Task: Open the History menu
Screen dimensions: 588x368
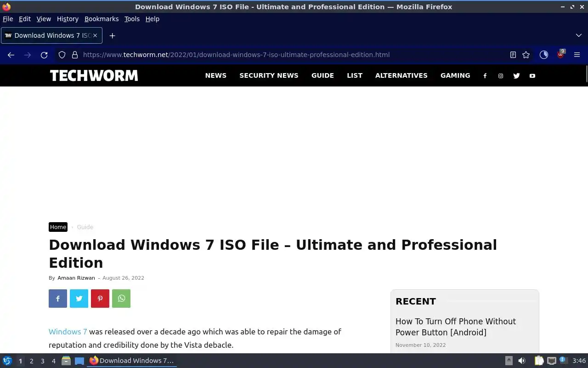Action: (x=68, y=19)
